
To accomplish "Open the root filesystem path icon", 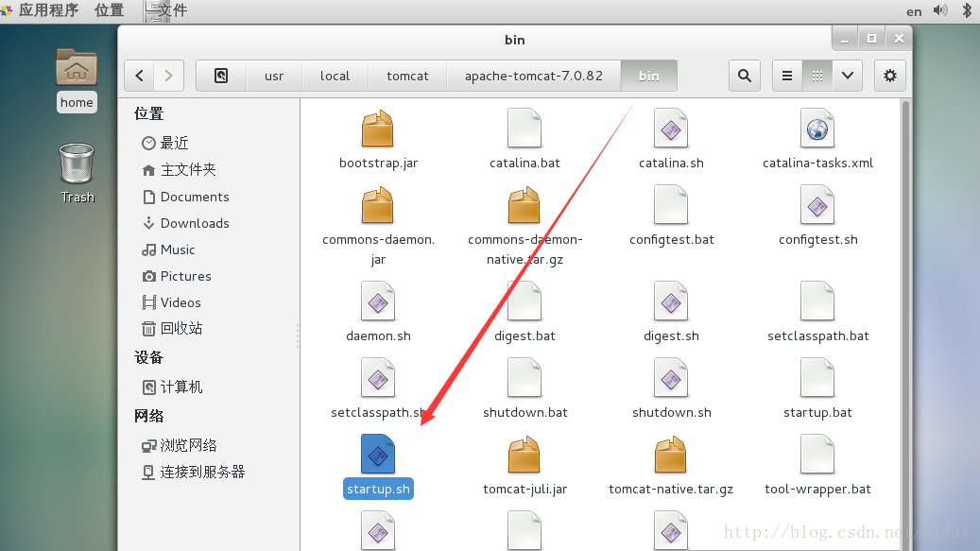I will click(221, 76).
